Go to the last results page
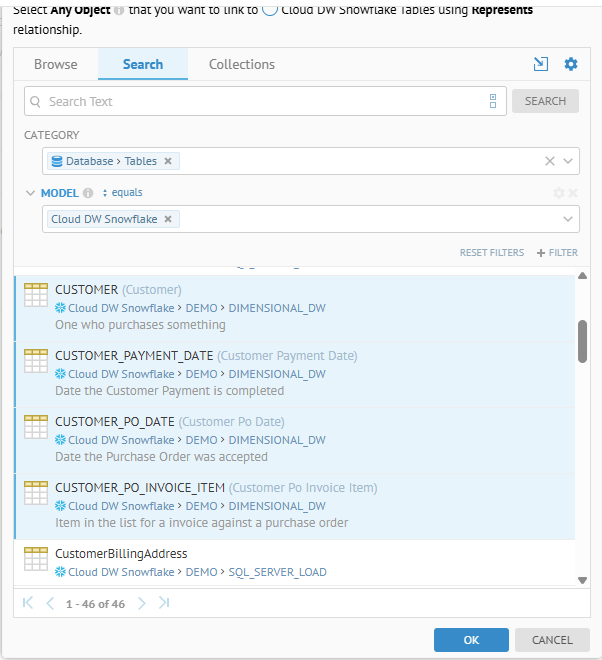602x660 pixels. pyautogui.click(x=164, y=603)
